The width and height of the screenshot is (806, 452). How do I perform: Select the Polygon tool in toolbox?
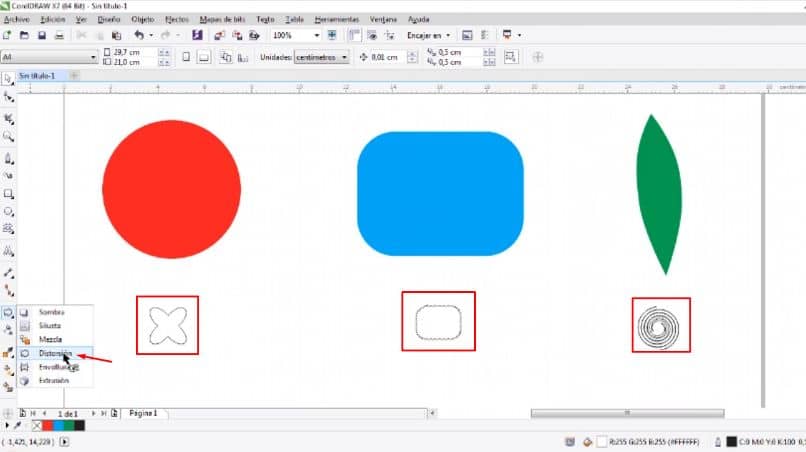pyautogui.click(x=8, y=229)
